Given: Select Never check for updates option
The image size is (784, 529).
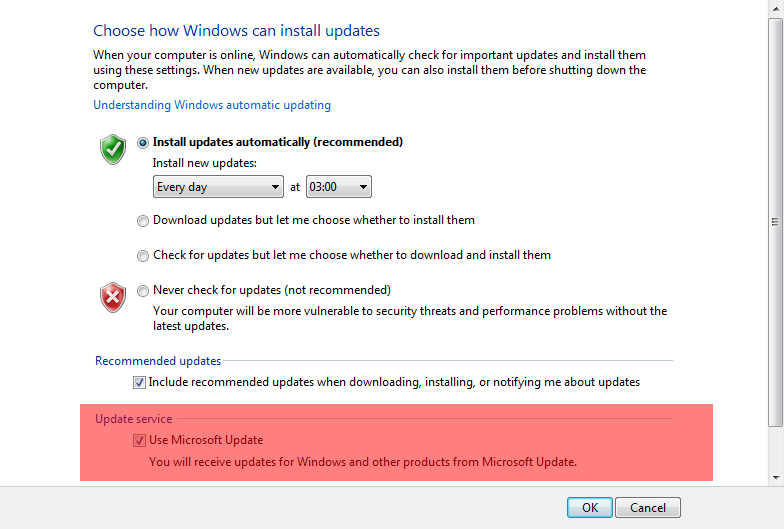Looking at the screenshot, I should (143, 290).
